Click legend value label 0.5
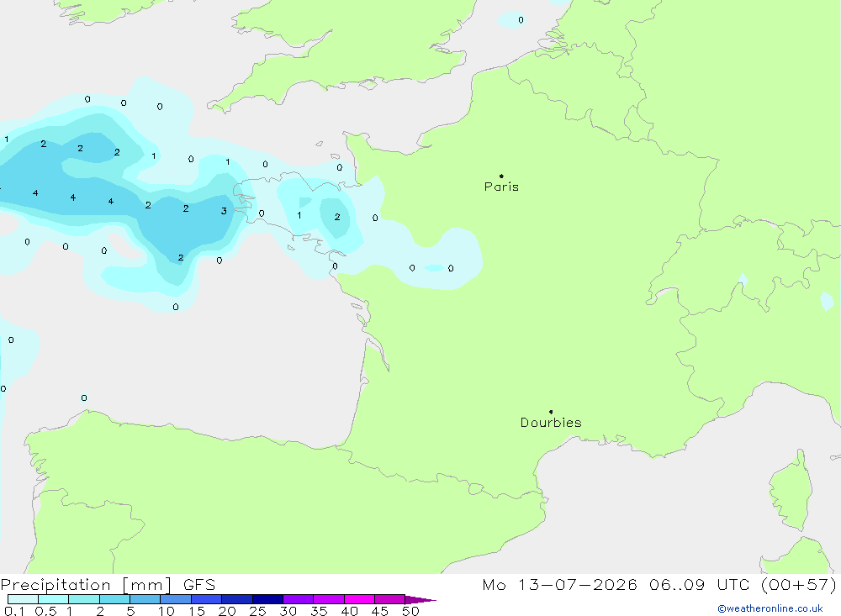 (45, 611)
